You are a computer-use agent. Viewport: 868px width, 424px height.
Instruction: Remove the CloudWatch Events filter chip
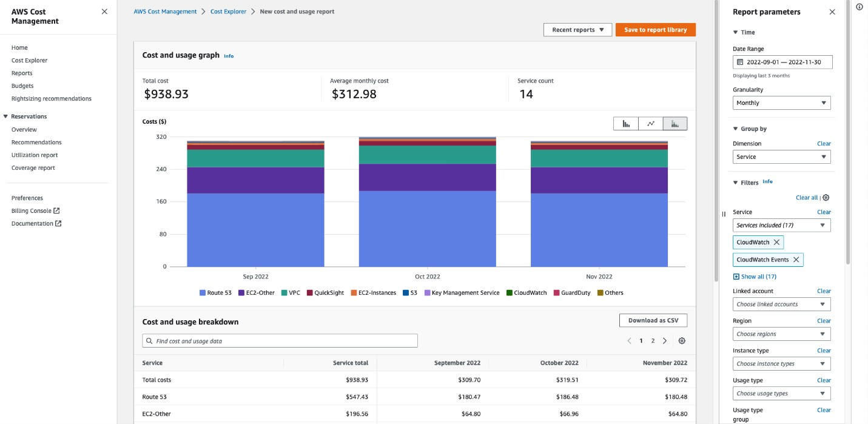coord(796,260)
